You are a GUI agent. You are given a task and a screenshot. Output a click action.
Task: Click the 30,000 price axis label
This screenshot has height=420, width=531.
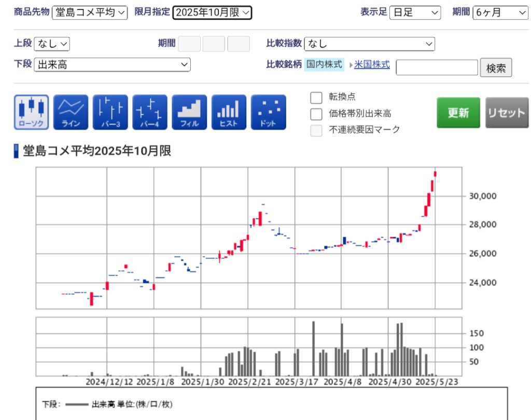[x=483, y=196]
